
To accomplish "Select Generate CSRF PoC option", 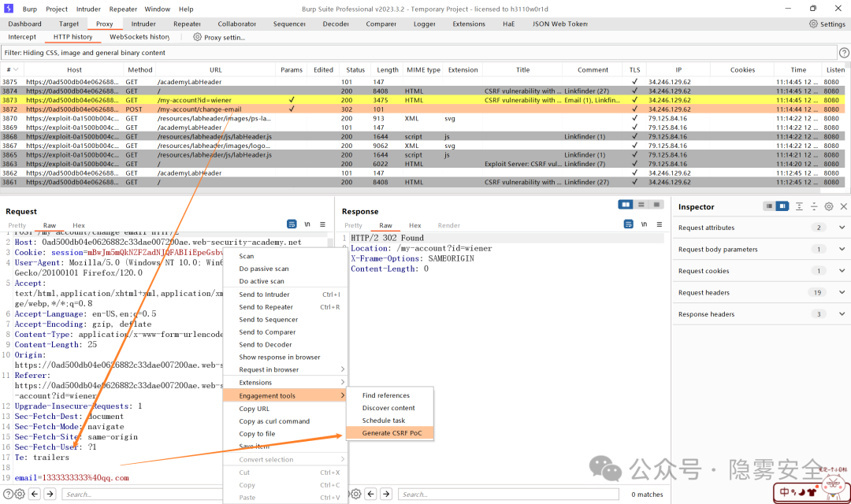I will (x=390, y=433).
